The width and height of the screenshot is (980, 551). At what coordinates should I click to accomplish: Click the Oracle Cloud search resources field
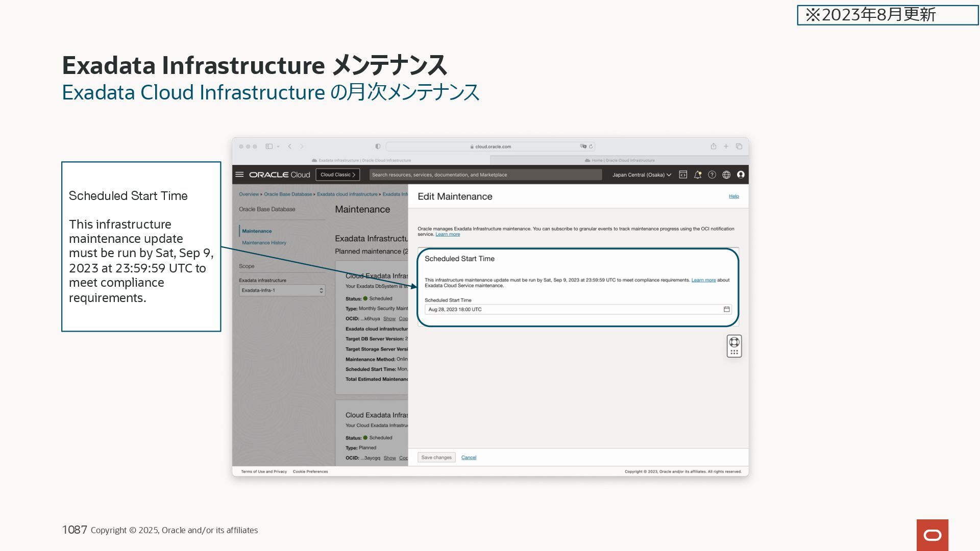click(x=485, y=174)
